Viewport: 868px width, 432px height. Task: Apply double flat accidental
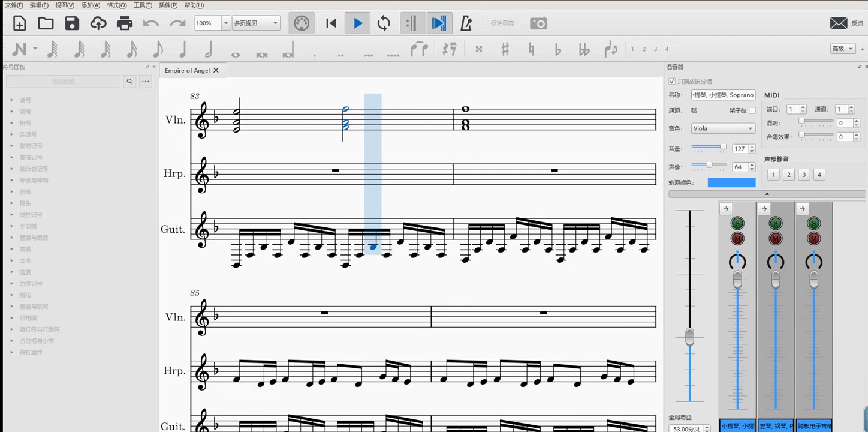[584, 49]
